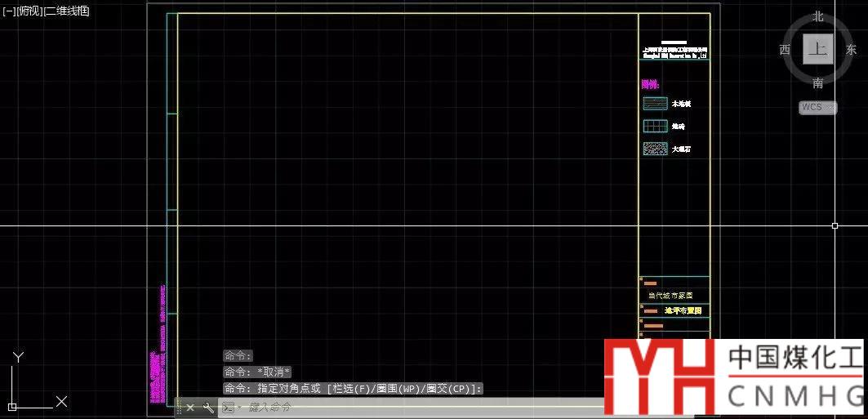Click the 命令: *取消* history line

(257, 372)
